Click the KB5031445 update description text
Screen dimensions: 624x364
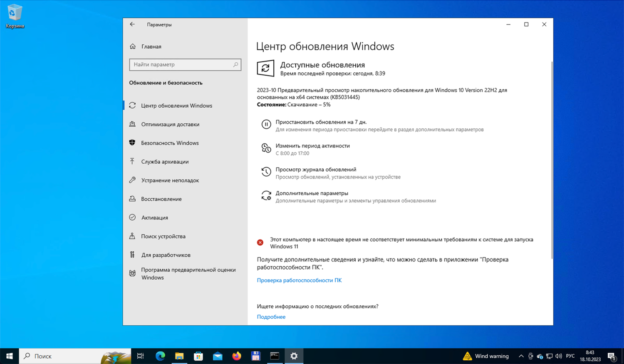click(382, 93)
